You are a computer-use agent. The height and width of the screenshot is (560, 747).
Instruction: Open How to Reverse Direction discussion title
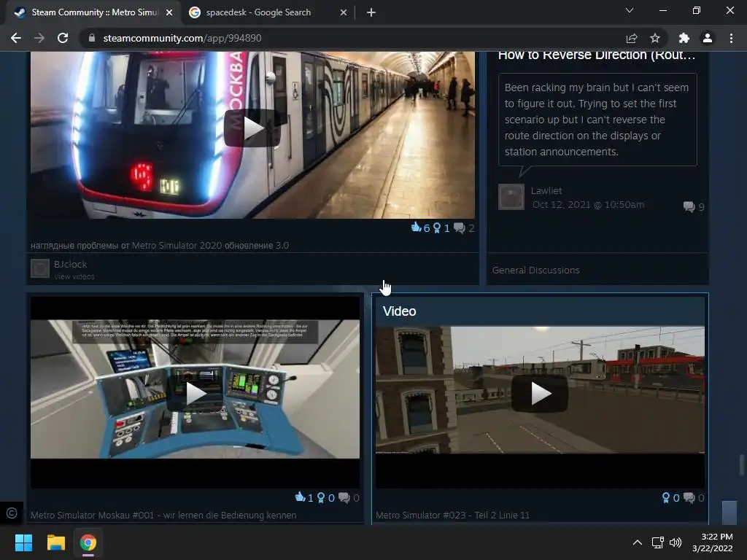597,55
